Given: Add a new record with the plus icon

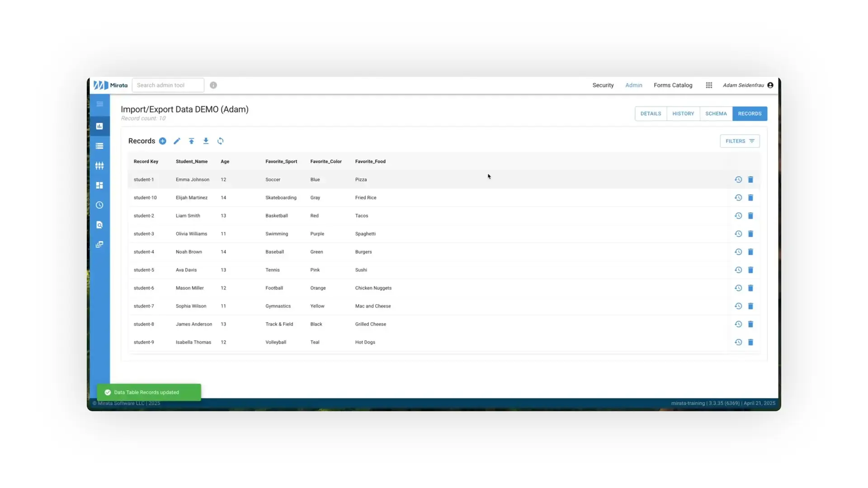Looking at the screenshot, I should [163, 141].
